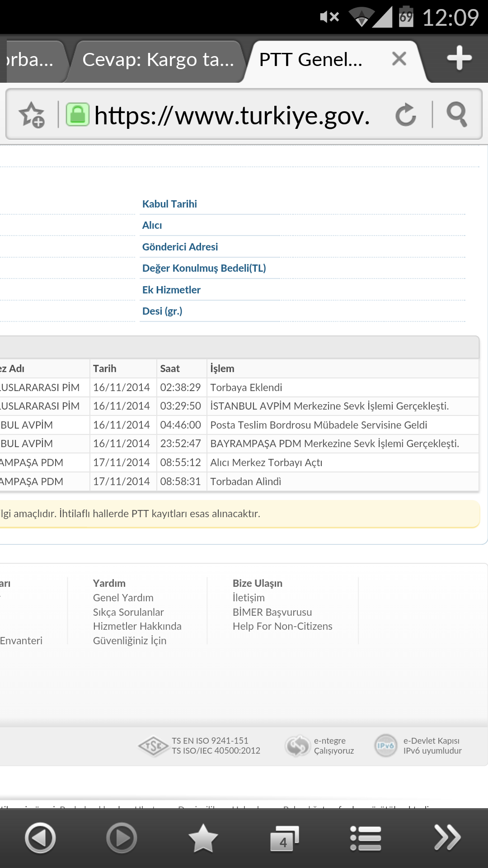Open Güvenliğiniz İçin link
The height and width of the screenshot is (868, 488).
(130, 641)
